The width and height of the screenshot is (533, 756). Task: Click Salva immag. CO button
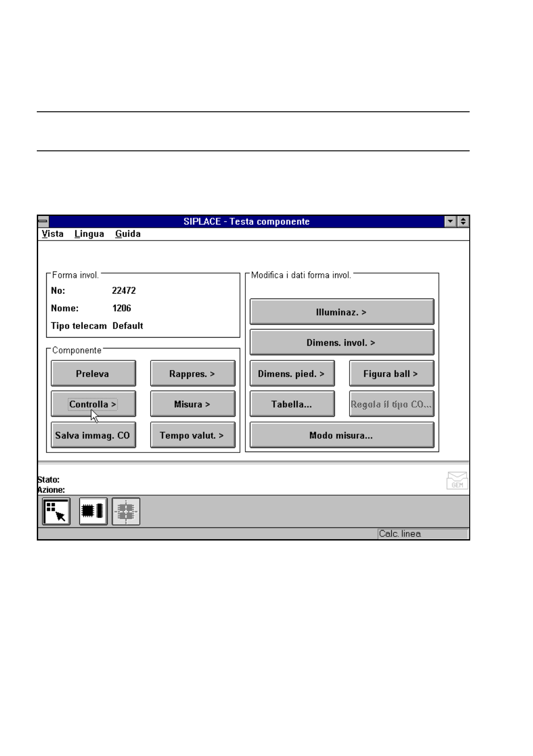pos(93,435)
